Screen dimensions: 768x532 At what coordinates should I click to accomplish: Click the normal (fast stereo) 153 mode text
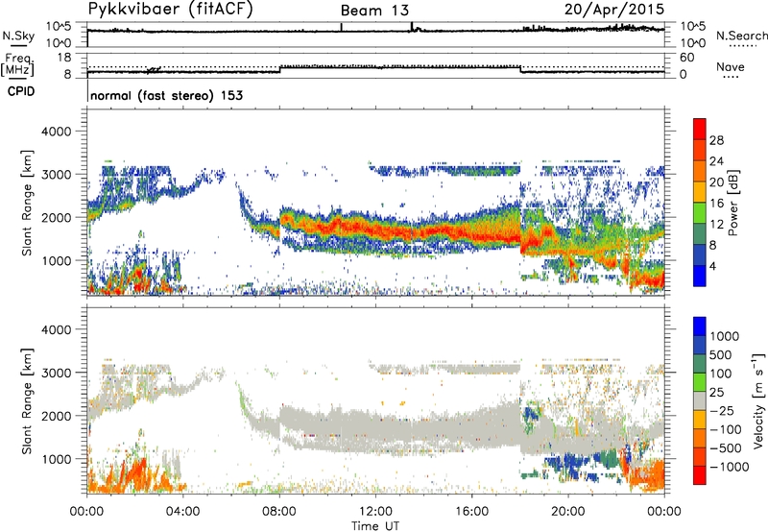[x=166, y=95]
